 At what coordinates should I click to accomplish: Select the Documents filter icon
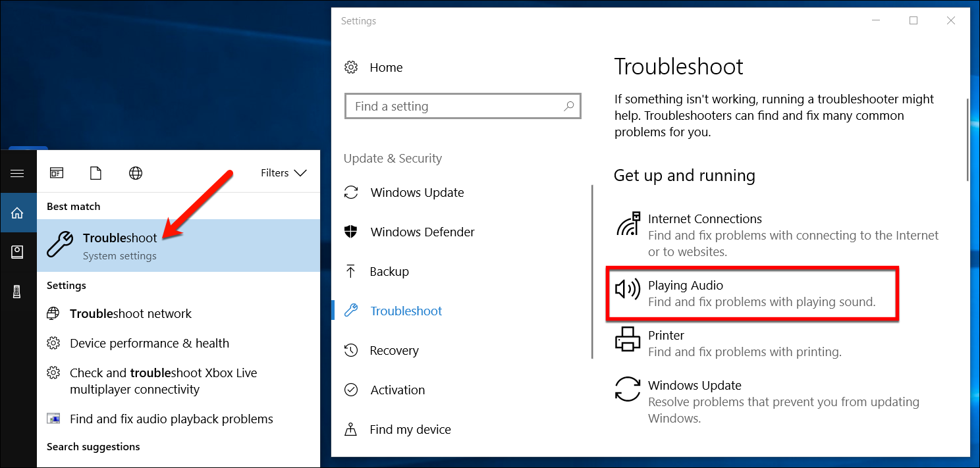pos(96,173)
